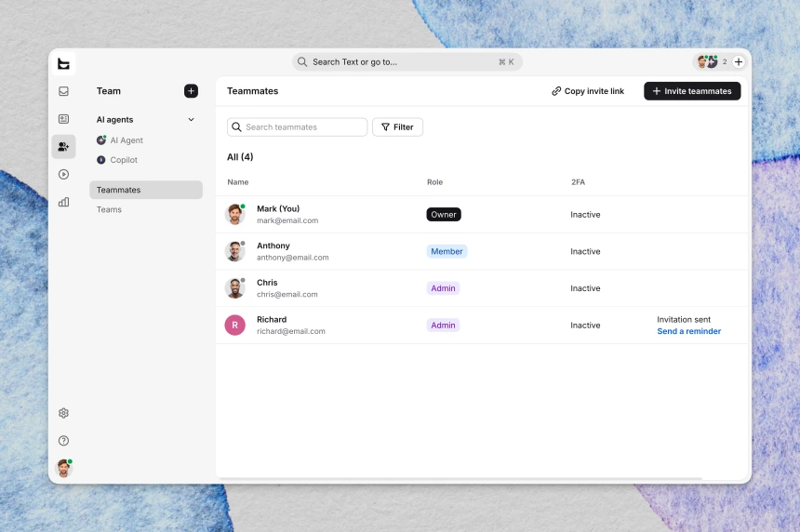
Task: Click the AI Agent icon
Action: point(101,140)
